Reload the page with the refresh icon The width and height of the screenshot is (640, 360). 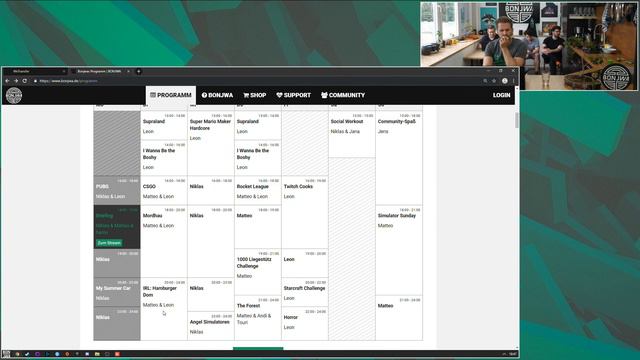click(x=25, y=81)
